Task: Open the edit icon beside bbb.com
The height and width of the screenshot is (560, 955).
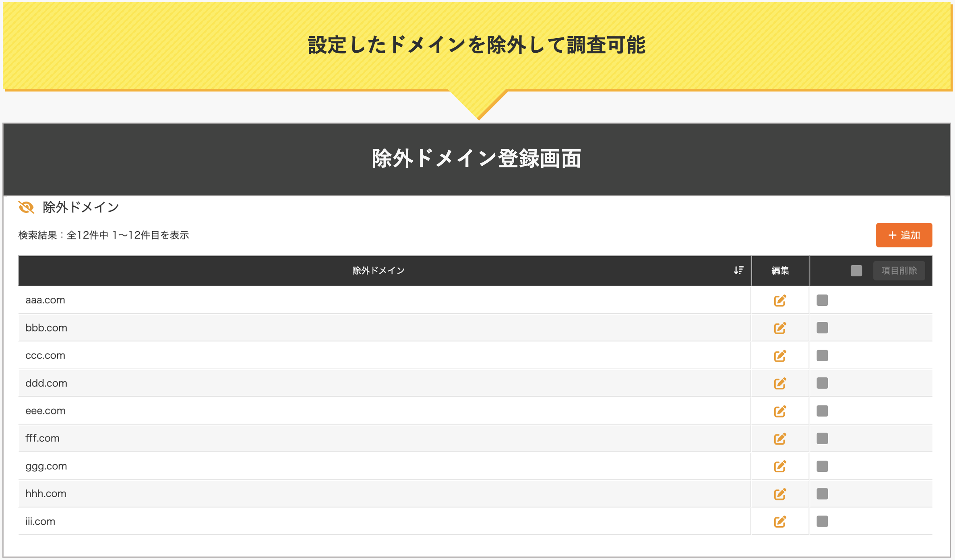Action: tap(780, 328)
